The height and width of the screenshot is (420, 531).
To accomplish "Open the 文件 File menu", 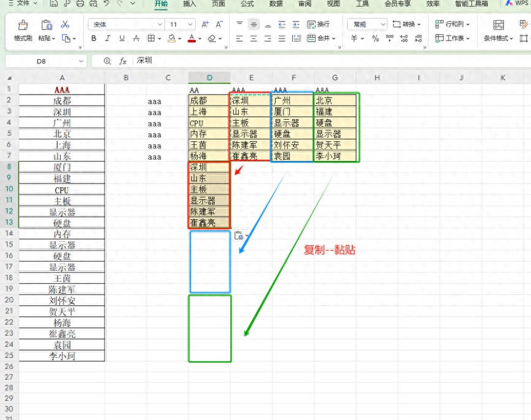I will tap(23, 4).
